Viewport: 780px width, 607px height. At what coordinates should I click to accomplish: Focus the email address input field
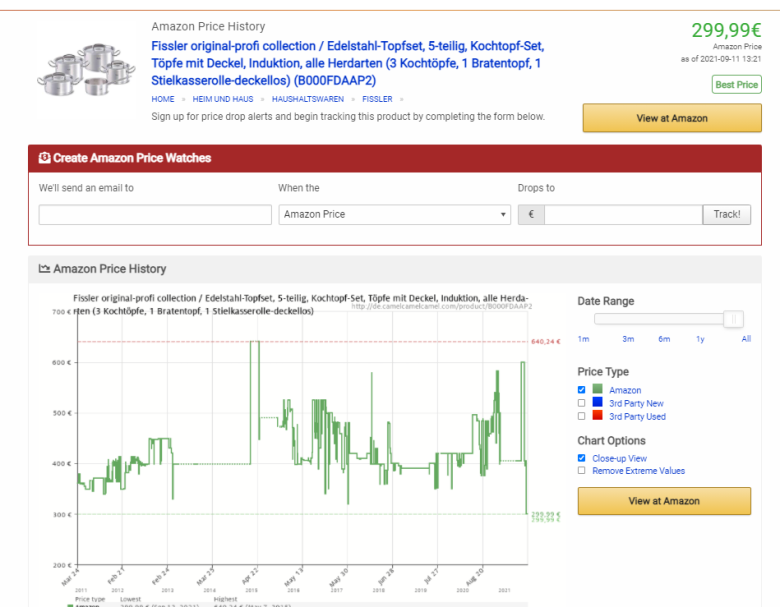click(x=155, y=214)
